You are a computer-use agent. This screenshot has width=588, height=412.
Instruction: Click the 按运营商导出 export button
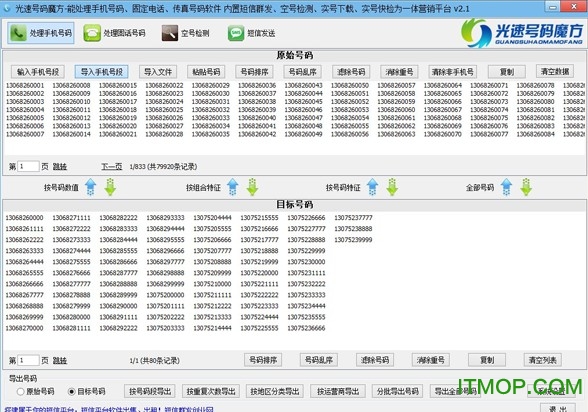click(x=338, y=391)
